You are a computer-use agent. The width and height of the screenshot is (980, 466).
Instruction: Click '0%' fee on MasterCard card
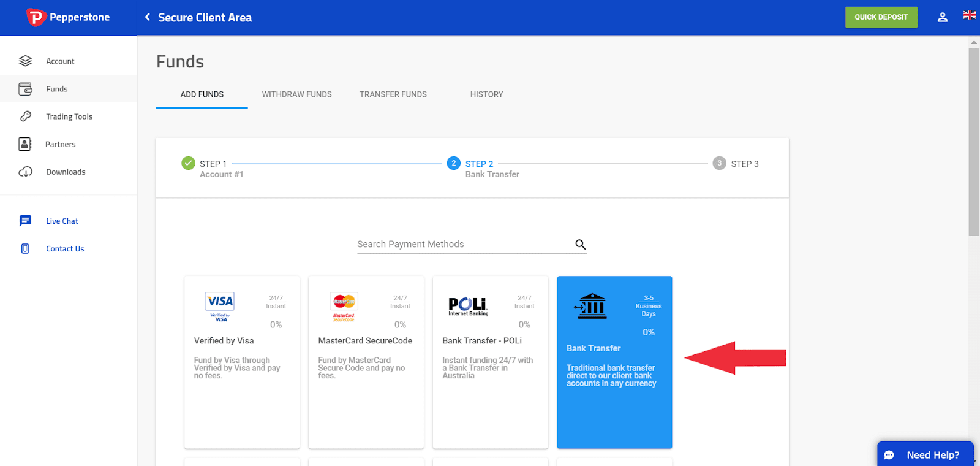click(x=401, y=324)
